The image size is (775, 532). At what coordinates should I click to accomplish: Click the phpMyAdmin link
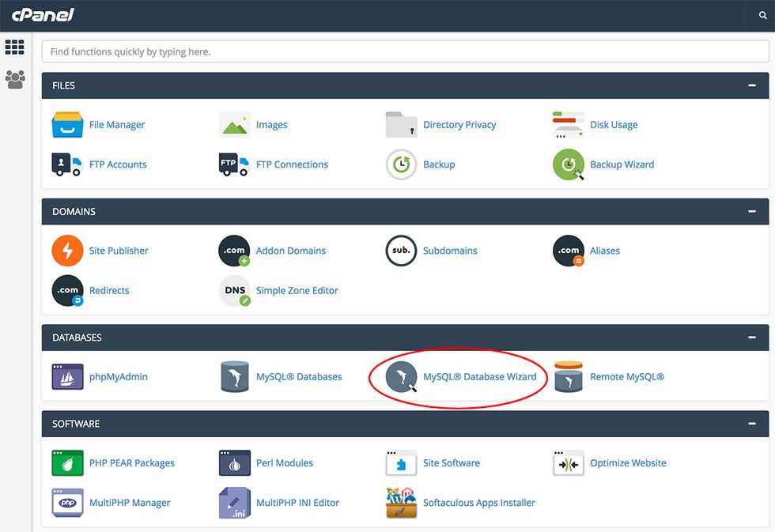(x=119, y=376)
